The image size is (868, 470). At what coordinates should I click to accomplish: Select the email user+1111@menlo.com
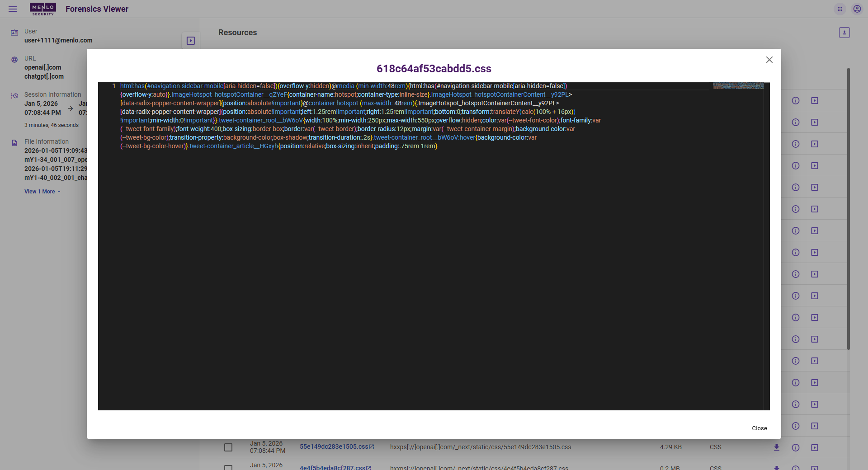(58, 40)
